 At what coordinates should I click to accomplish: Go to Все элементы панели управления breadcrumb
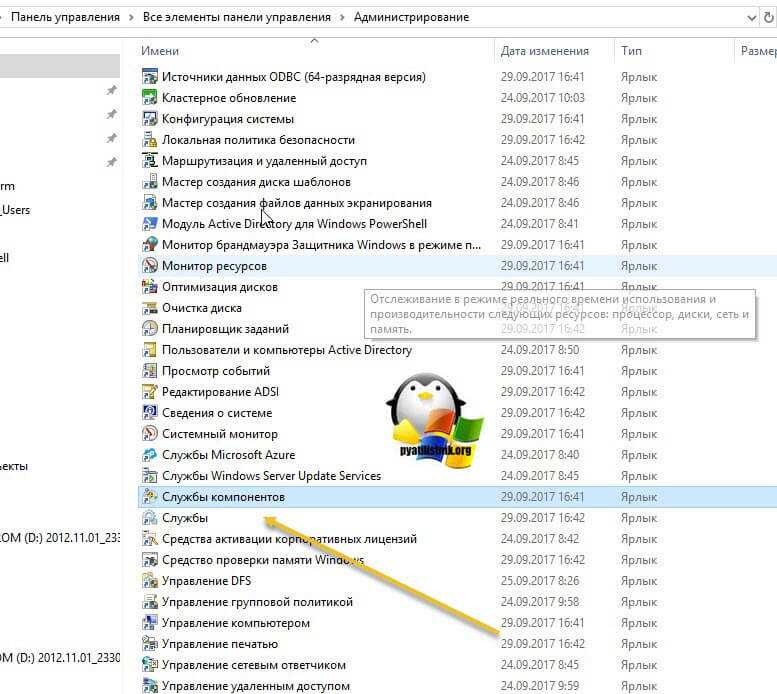pyautogui.click(x=236, y=17)
